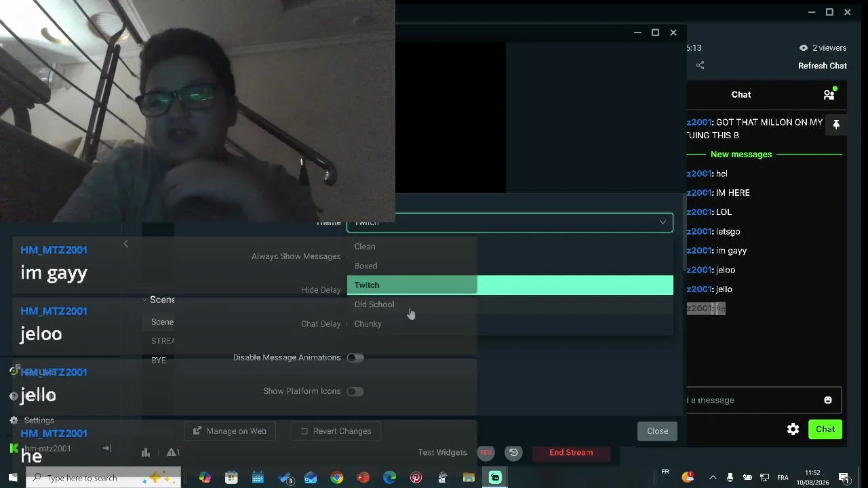The height and width of the screenshot is (488, 868).
Task: Show hidden system tray icons
Action: click(713, 478)
